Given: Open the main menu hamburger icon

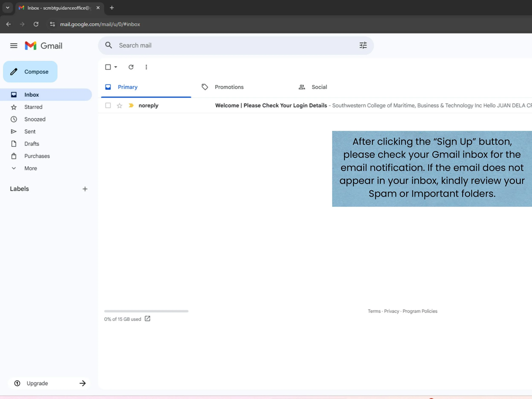Looking at the screenshot, I should 14,46.
